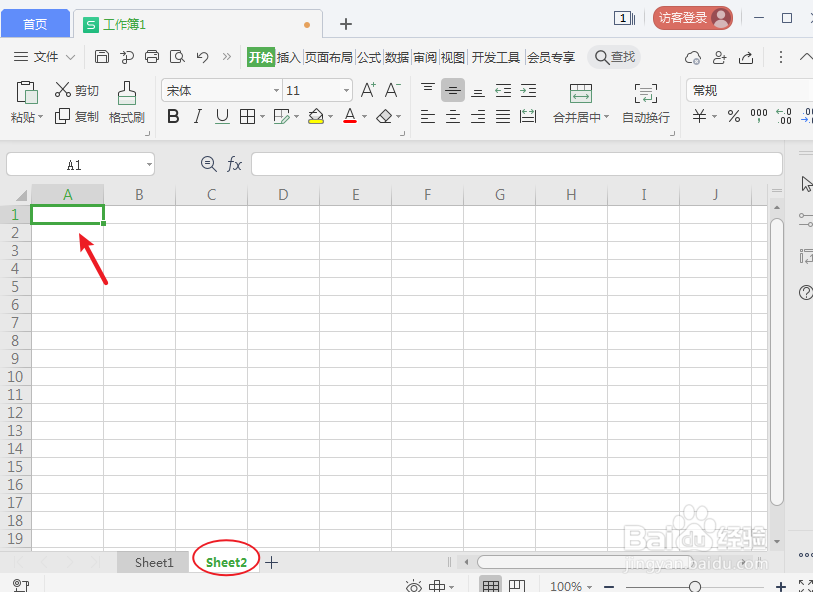Open the number format 常规 dropdown
The width and height of the screenshot is (813, 592).
749,90
